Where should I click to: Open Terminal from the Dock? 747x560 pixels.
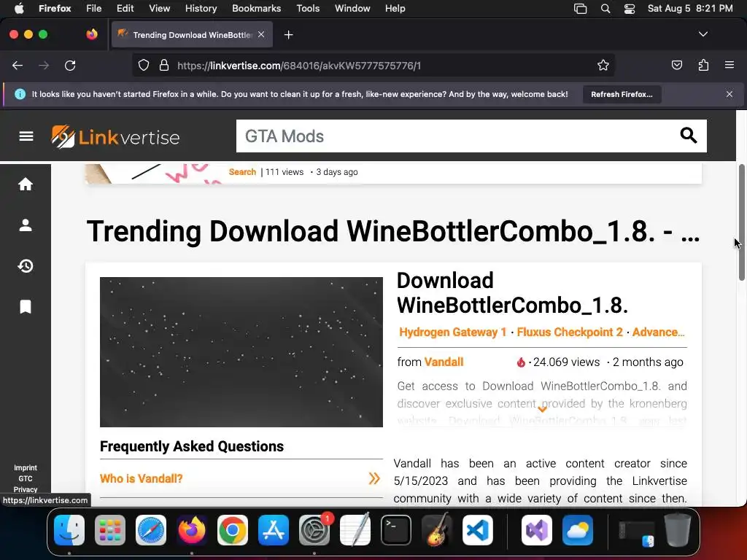pyautogui.click(x=396, y=530)
